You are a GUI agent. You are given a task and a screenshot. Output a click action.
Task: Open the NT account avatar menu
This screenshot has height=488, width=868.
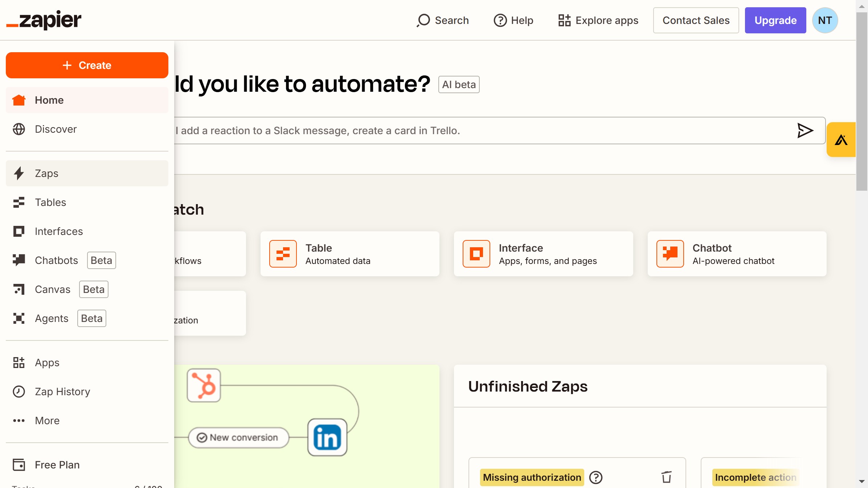point(824,20)
